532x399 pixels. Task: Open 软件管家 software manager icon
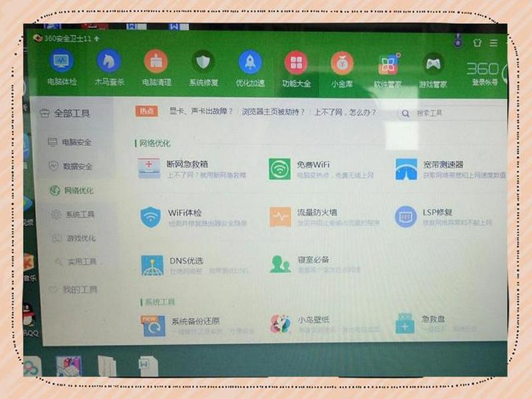click(x=388, y=64)
